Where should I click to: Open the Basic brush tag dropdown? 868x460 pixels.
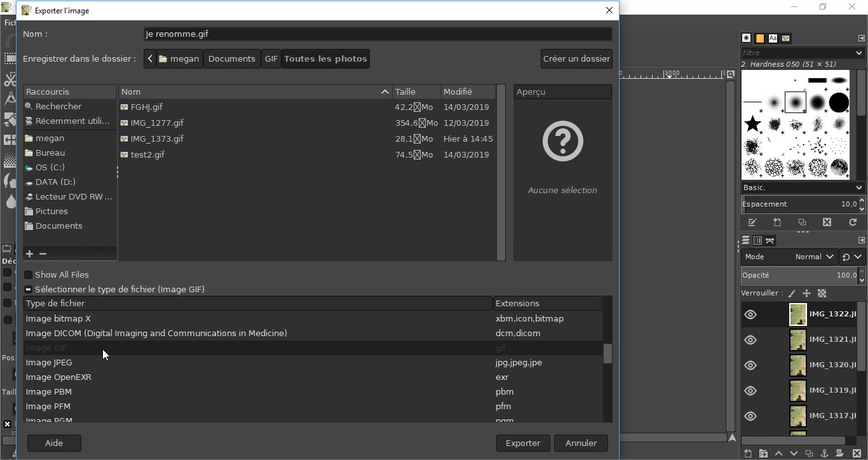coord(803,187)
